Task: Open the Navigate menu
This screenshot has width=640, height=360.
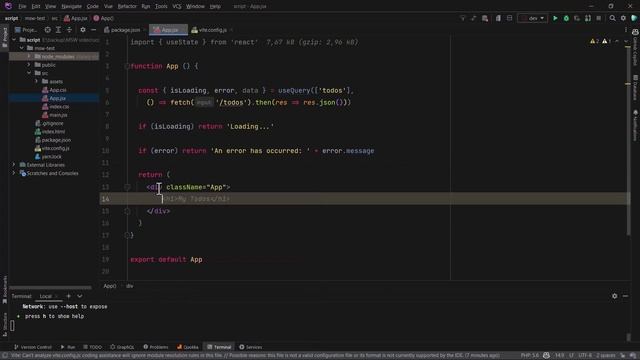Action: point(71,7)
